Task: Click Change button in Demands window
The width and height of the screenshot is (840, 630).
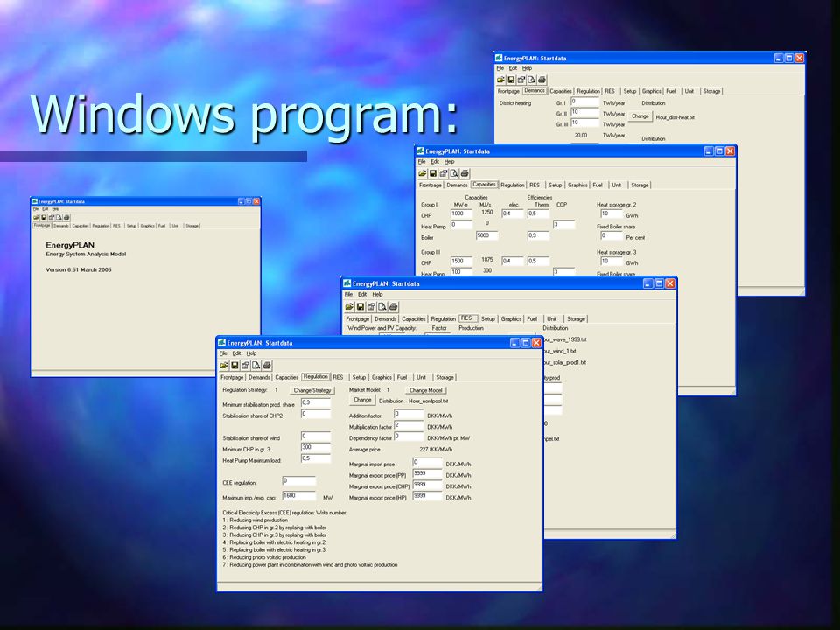Action: 640,116
